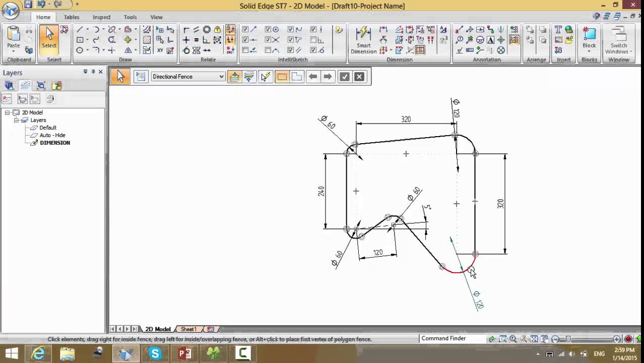
Task: Click the Insert Image icon
Action: pyautogui.click(x=558, y=40)
